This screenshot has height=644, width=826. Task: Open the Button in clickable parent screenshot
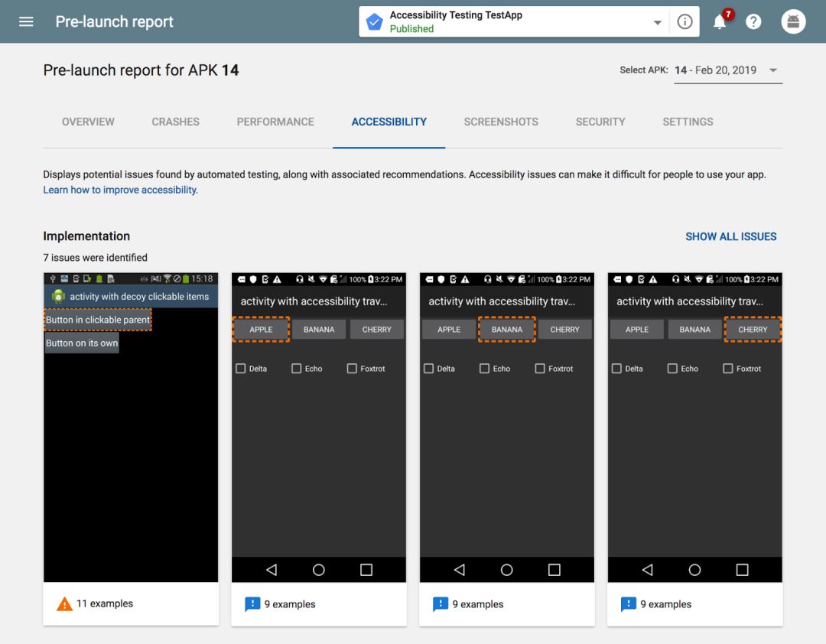tap(131, 428)
